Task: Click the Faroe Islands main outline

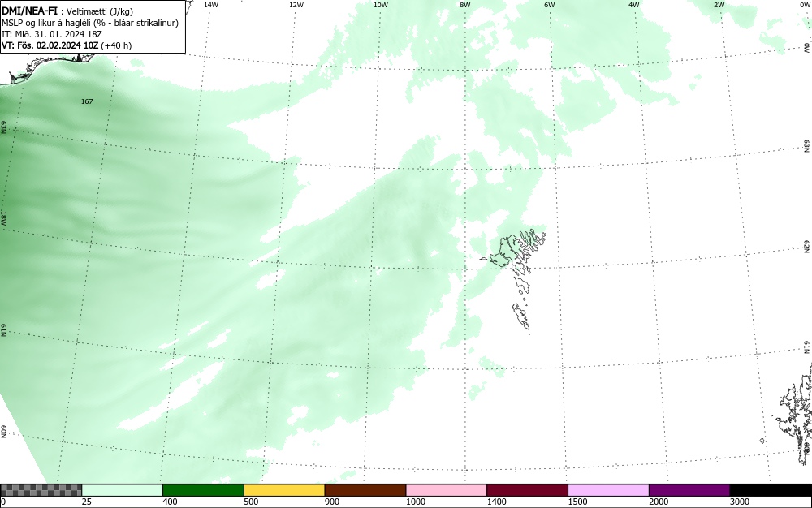Action: (x=514, y=252)
